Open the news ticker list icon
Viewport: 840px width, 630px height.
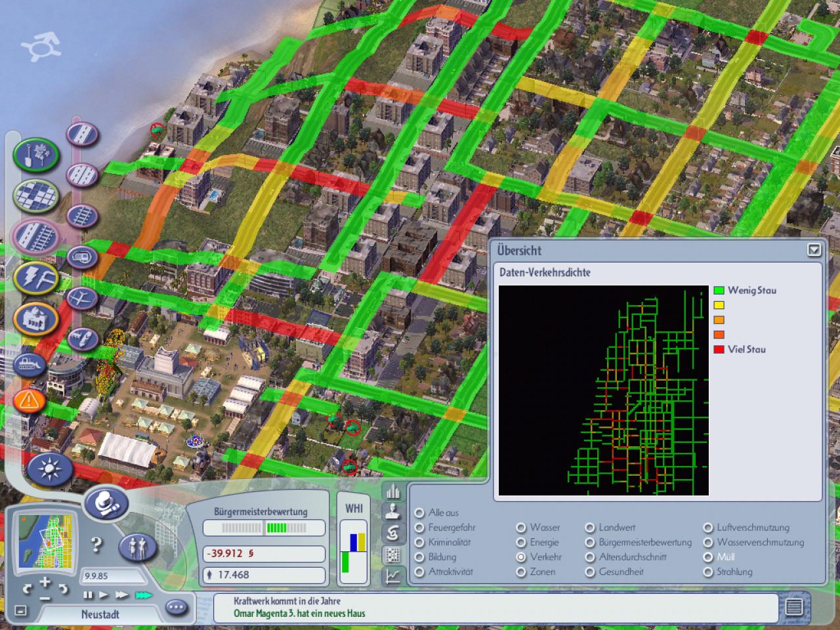point(794,607)
